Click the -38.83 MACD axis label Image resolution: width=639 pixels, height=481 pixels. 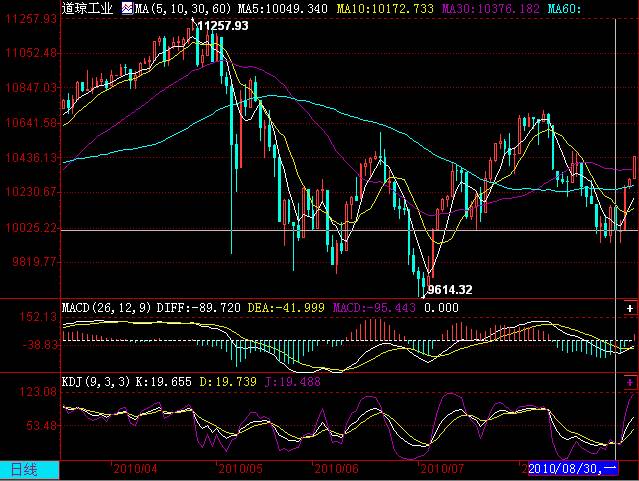click(40, 345)
